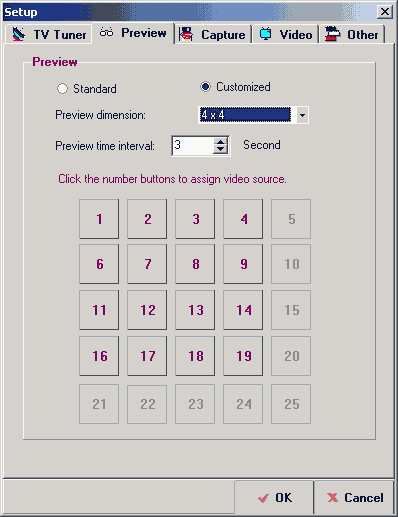
Task: Click the preview time interval field
Action: (x=193, y=145)
